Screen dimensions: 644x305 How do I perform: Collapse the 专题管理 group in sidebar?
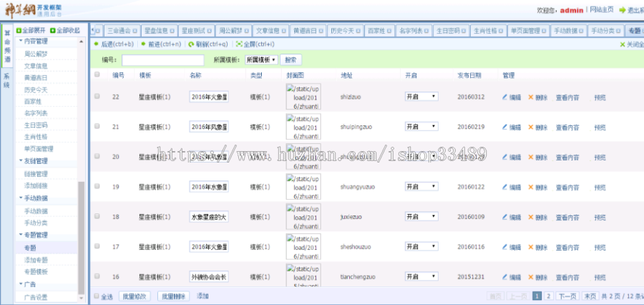[21, 235]
